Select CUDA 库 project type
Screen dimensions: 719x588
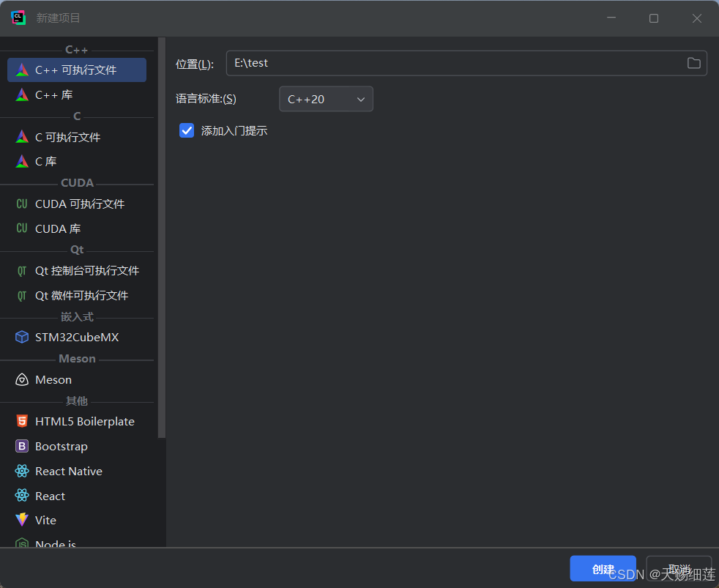(x=77, y=228)
